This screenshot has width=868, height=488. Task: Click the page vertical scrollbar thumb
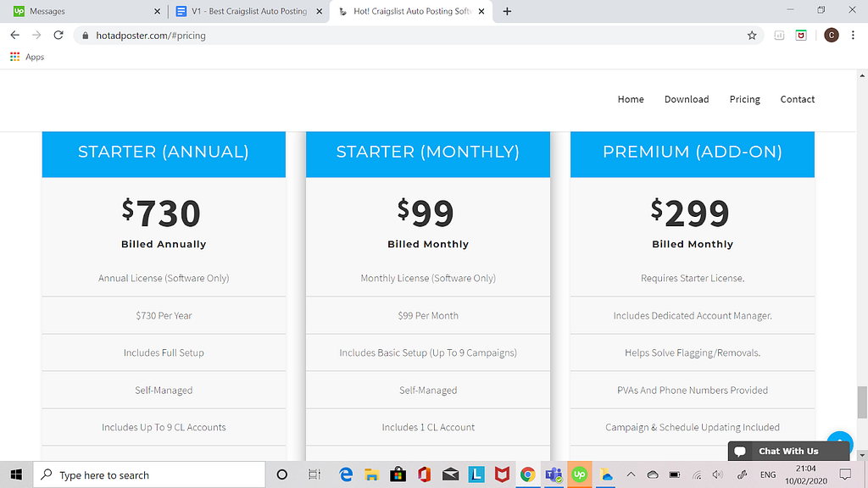click(x=862, y=402)
